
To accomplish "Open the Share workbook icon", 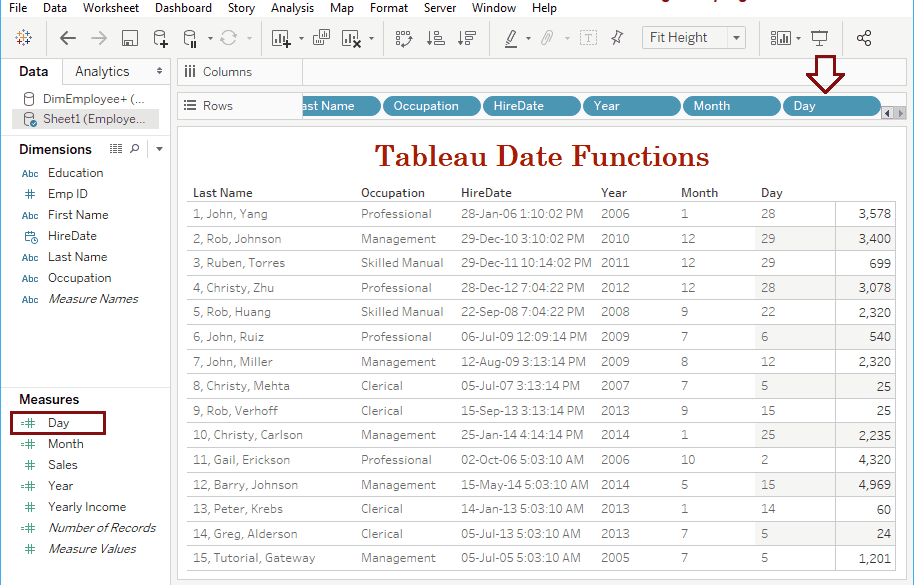I will 862,38.
